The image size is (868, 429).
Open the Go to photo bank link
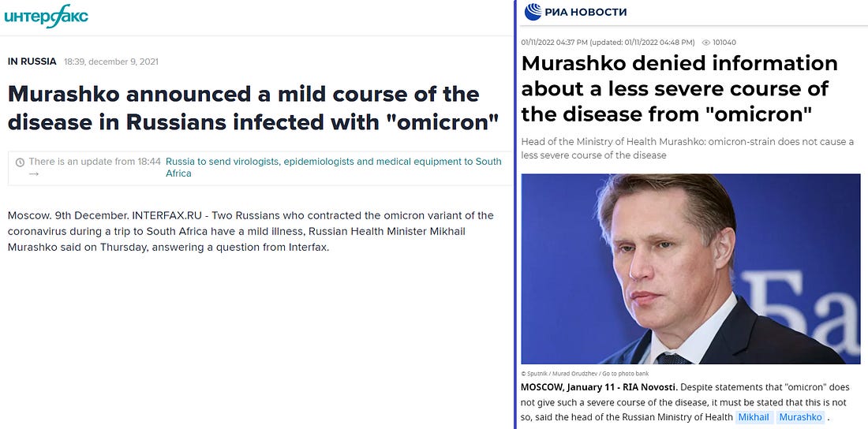point(626,374)
